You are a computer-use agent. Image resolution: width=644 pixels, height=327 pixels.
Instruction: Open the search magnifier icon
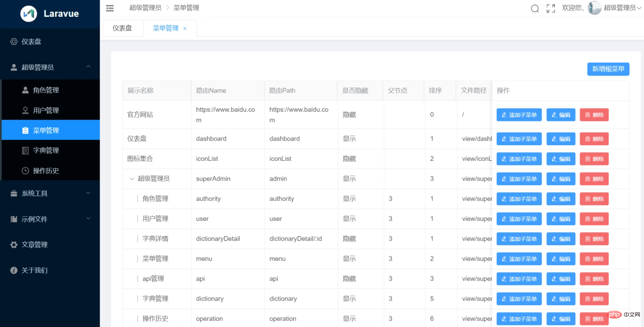535,8
